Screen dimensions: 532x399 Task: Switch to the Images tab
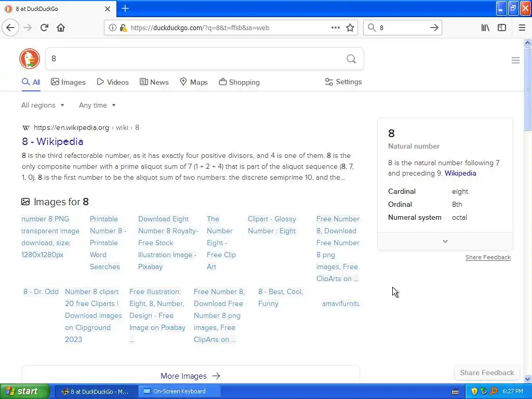pos(68,82)
